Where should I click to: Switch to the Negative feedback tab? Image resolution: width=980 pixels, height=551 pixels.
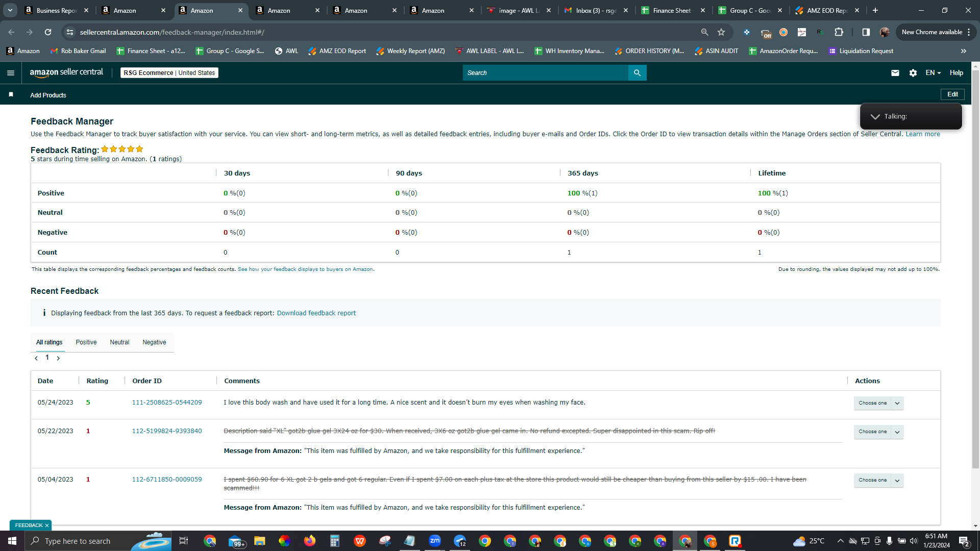[x=154, y=342]
